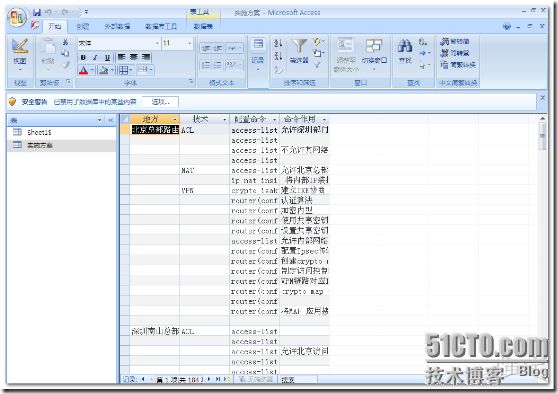Go to next record navigation arrow
Viewport: 558px width, 394px height.
click(209, 379)
